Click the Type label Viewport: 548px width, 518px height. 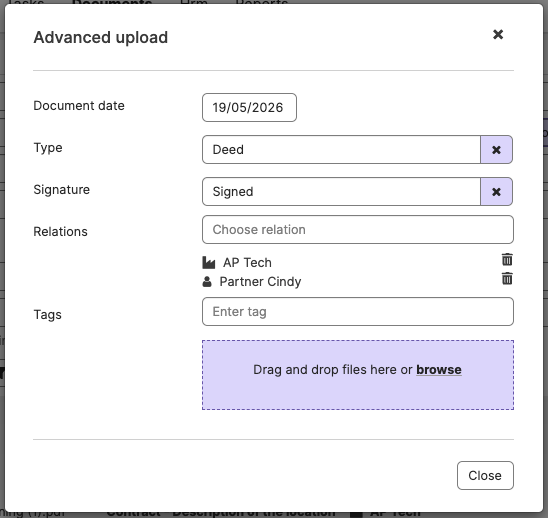48,148
